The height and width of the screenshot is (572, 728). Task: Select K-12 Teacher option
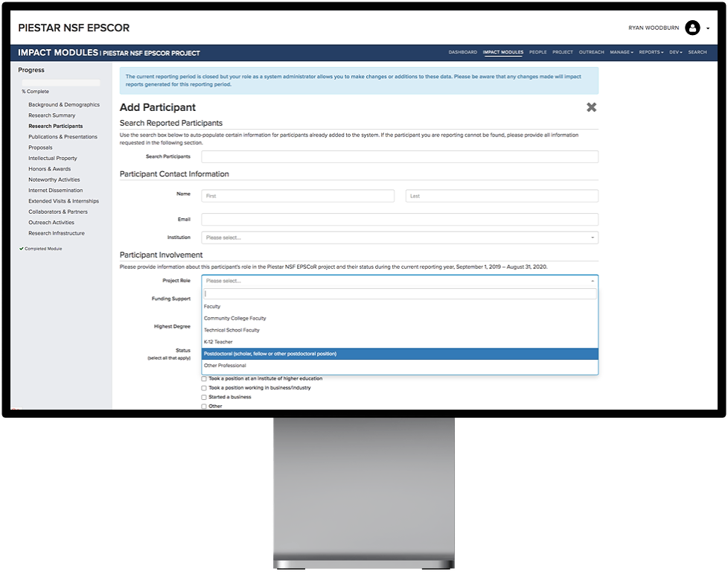pos(400,342)
